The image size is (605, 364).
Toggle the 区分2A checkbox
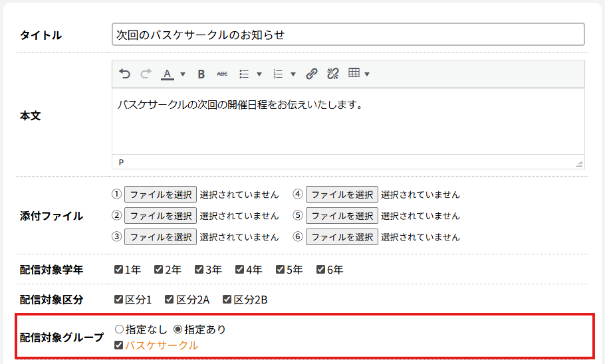tap(170, 300)
